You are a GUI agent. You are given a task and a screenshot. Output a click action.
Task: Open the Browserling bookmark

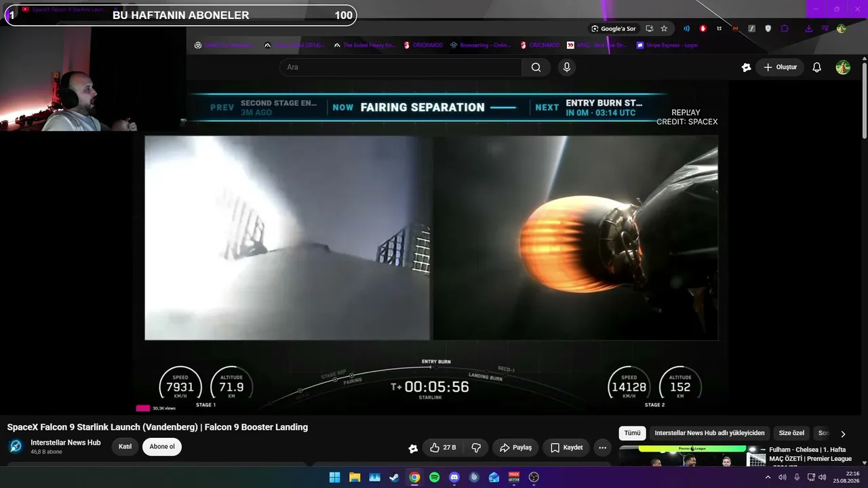pyautogui.click(x=481, y=45)
